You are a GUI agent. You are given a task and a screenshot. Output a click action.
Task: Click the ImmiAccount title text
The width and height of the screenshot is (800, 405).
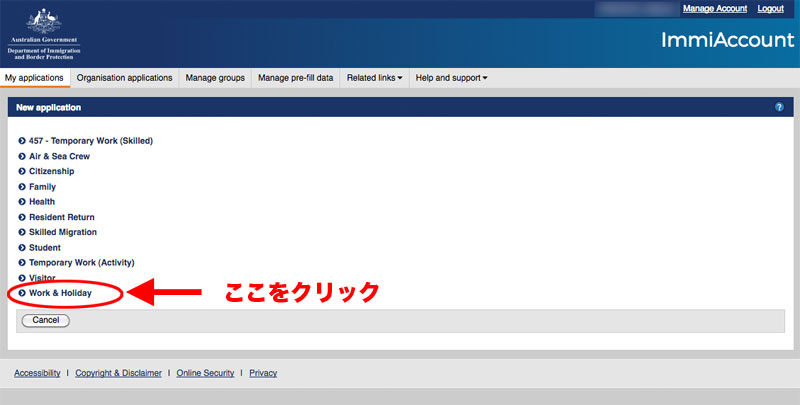click(x=728, y=40)
